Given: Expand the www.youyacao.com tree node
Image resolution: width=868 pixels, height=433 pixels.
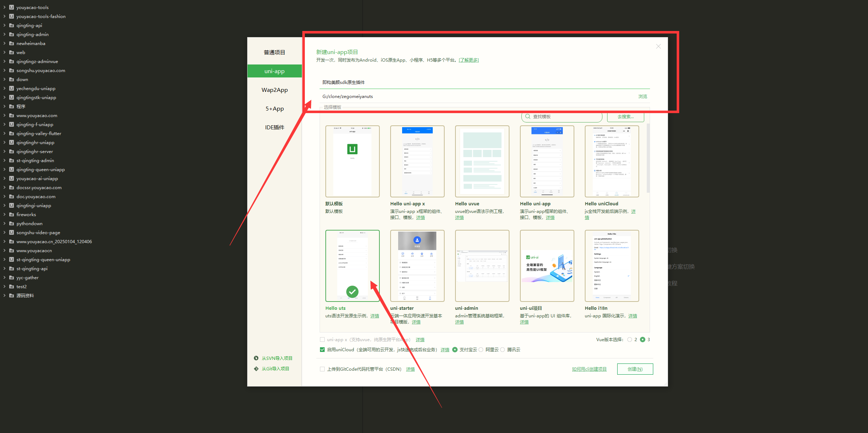Looking at the screenshot, I should pos(4,115).
